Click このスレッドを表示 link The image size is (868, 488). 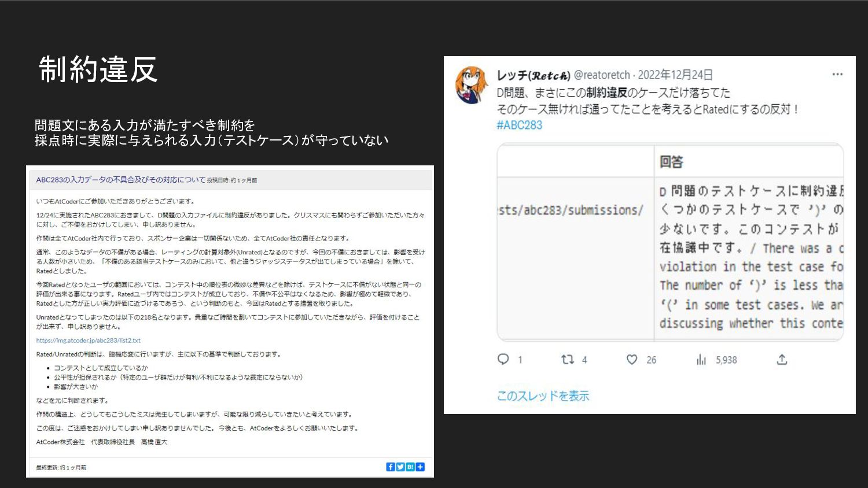coord(543,396)
